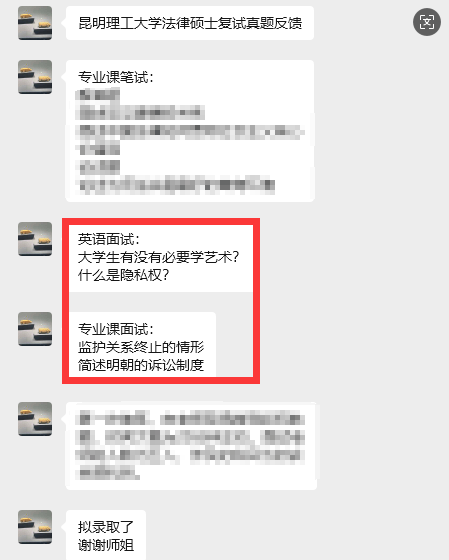Tap the avatar beside 拟录取了 message
The height and width of the screenshot is (560, 449).
(35, 527)
